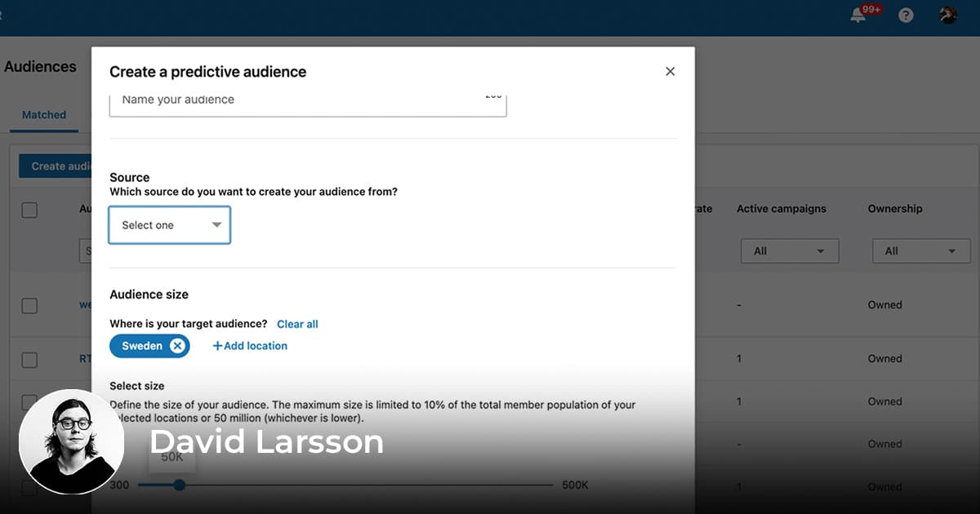
Task: Click the Create audience button
Action: point(56,166)
